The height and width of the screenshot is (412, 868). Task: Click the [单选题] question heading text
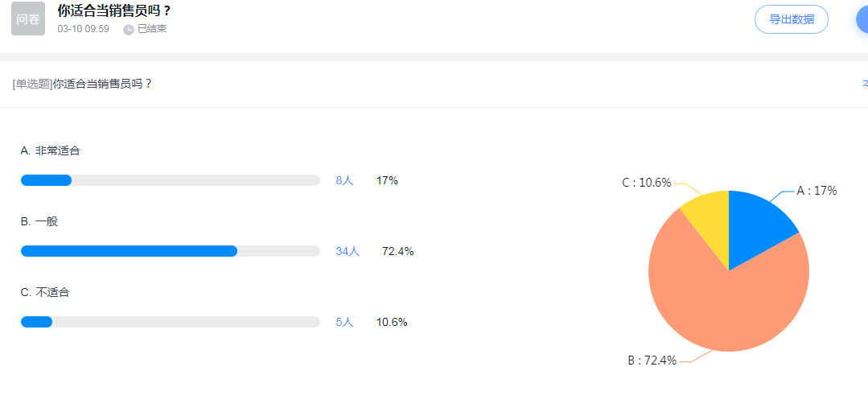(x=82, y=84)
